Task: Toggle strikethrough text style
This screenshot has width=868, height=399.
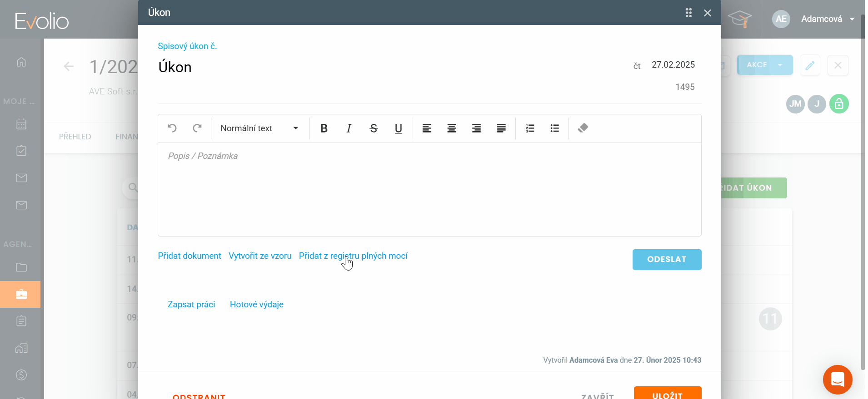Action: pos(374,128)
